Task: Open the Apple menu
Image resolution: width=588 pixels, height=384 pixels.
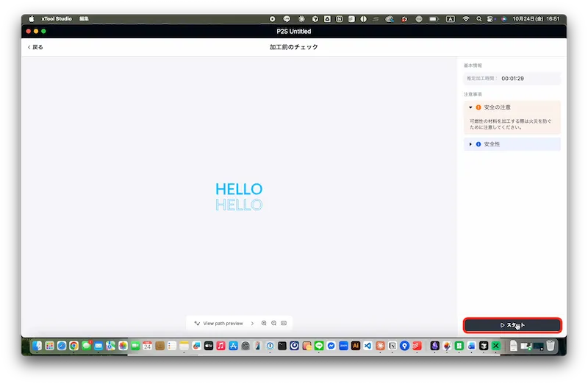Action: tap(31, 18)
